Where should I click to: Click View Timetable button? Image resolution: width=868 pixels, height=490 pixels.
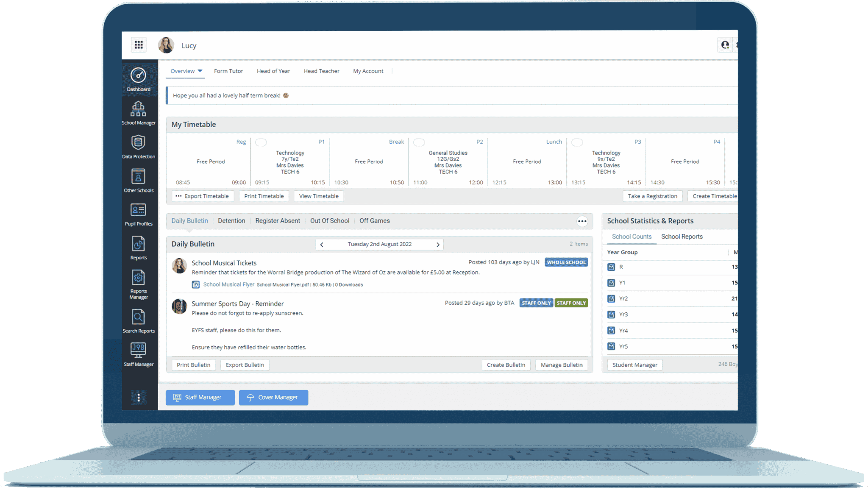point(319,196)
